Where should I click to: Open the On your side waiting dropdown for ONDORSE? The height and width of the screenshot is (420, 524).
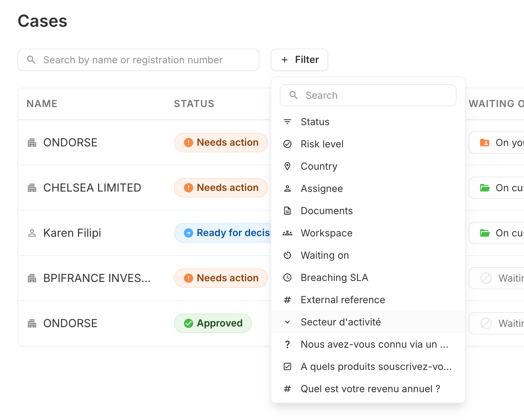tap(498, 143)
